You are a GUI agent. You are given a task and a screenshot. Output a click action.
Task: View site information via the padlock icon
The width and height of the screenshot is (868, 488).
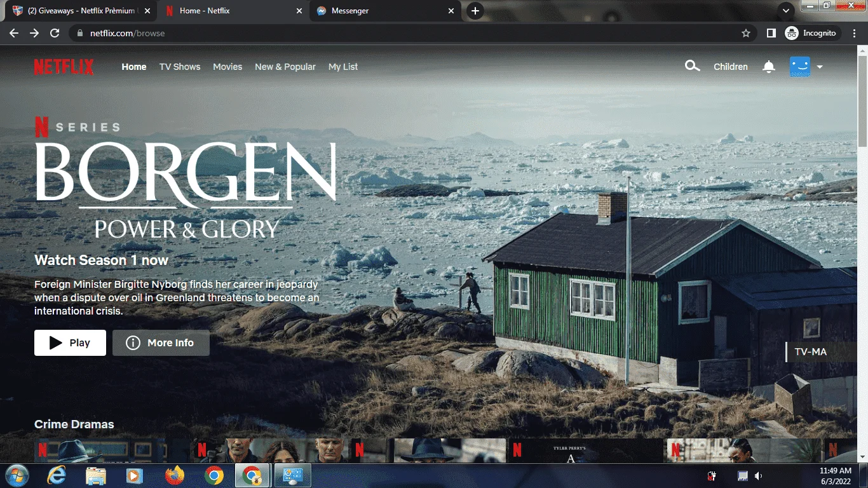(79, 33)
